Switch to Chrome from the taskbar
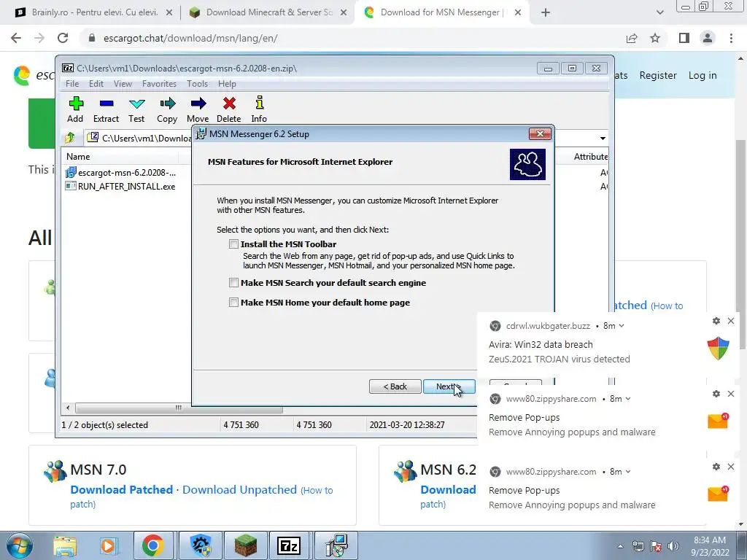 click(x=152, y=545)
